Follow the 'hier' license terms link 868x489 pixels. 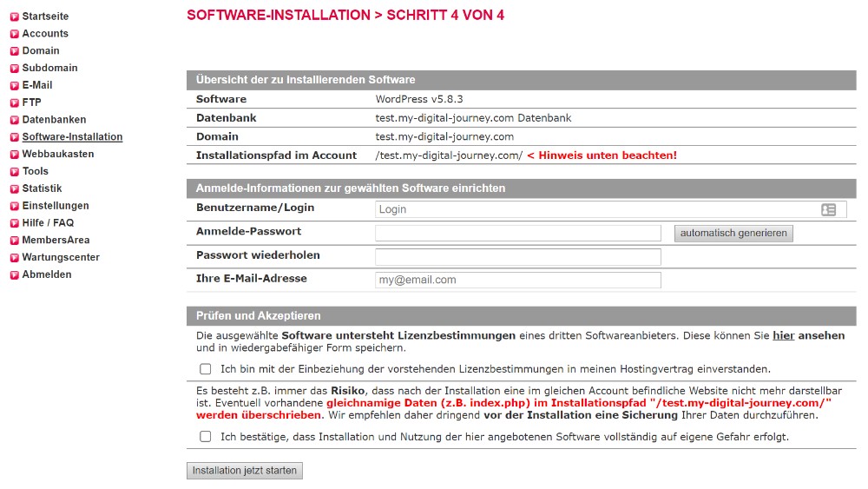point(784,335)
